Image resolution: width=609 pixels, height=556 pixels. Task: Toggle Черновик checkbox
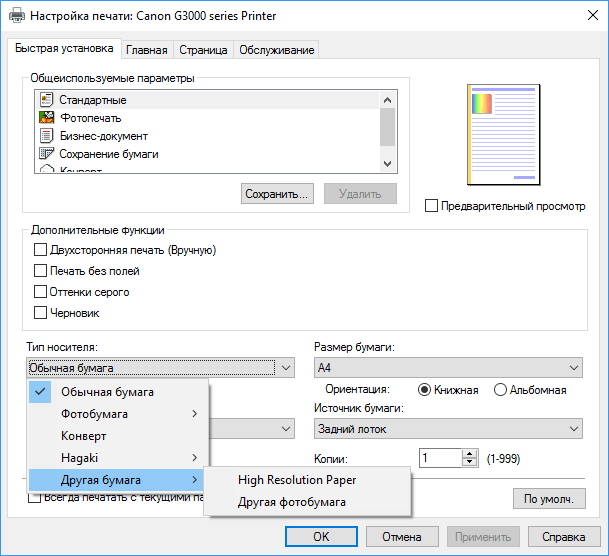(40, 313)
